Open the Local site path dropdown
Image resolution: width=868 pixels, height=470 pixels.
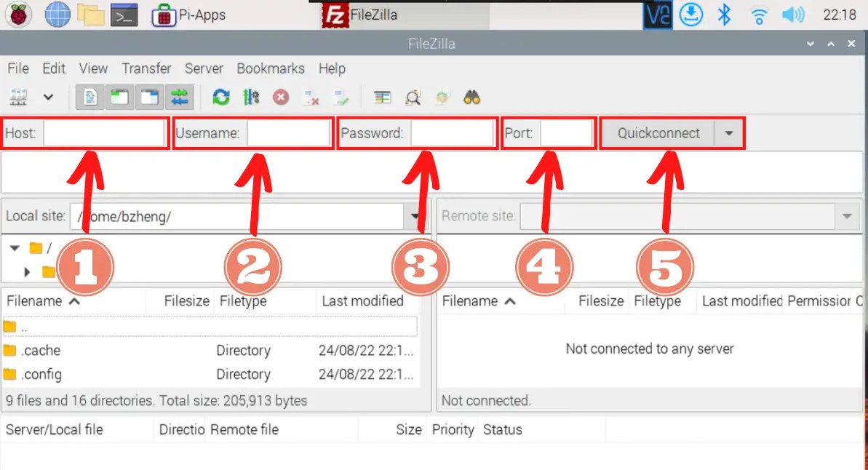tap(415, 216)
